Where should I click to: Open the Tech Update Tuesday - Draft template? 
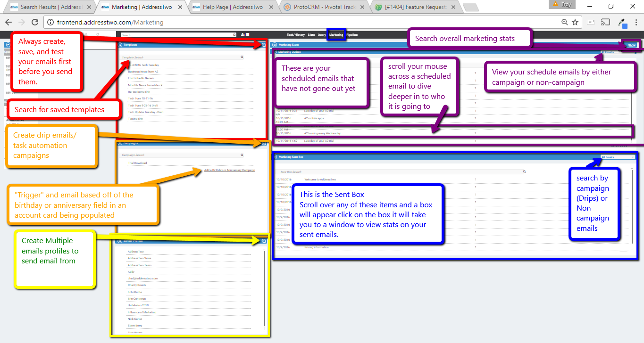[145, 112]
